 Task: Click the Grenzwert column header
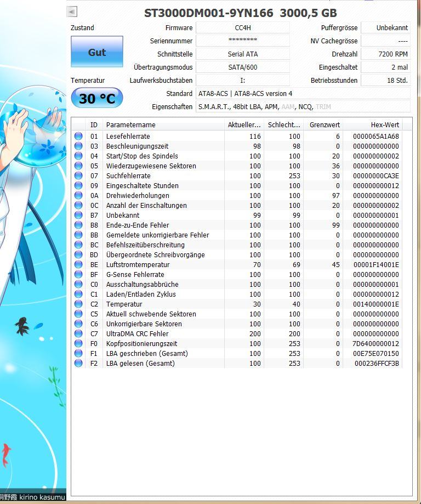click(323, 124)
